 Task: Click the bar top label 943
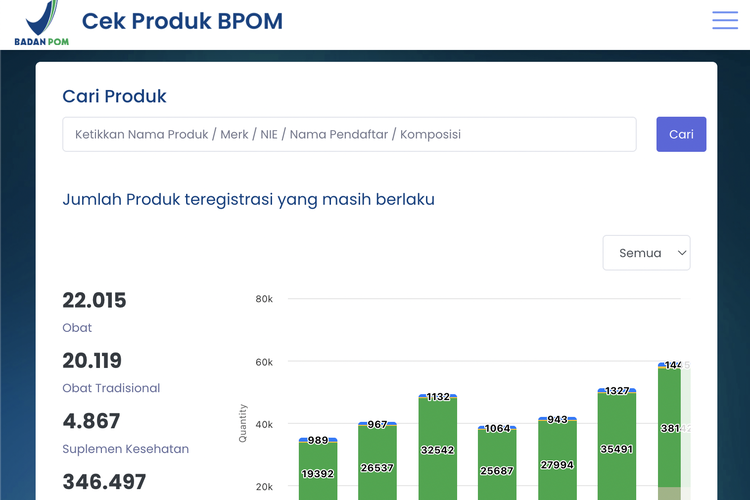click(557, 420)
